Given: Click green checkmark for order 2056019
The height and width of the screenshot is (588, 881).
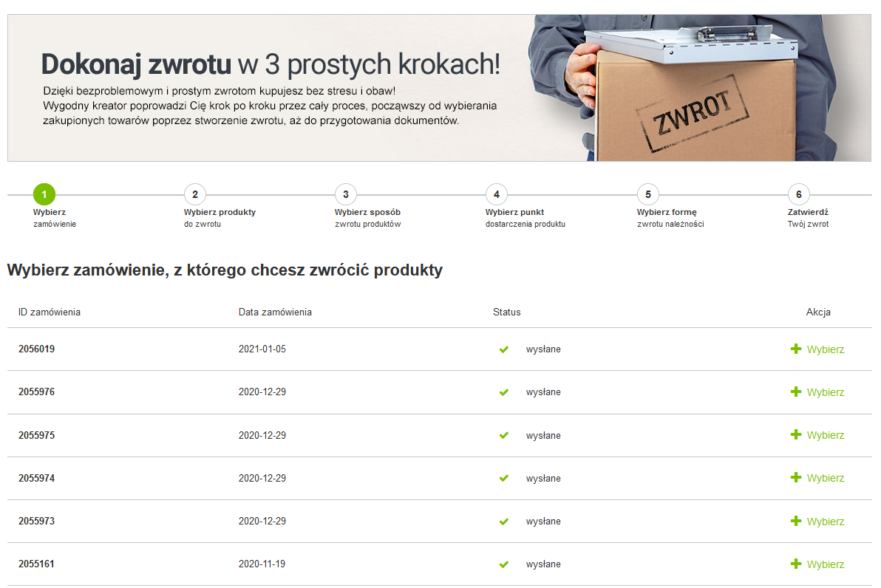Looking at the screenshot, I should (504, 349).
